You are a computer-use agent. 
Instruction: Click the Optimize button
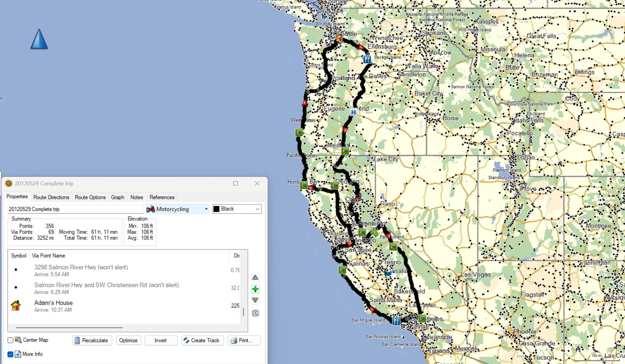pyautogui.click(x=128, y=340)
